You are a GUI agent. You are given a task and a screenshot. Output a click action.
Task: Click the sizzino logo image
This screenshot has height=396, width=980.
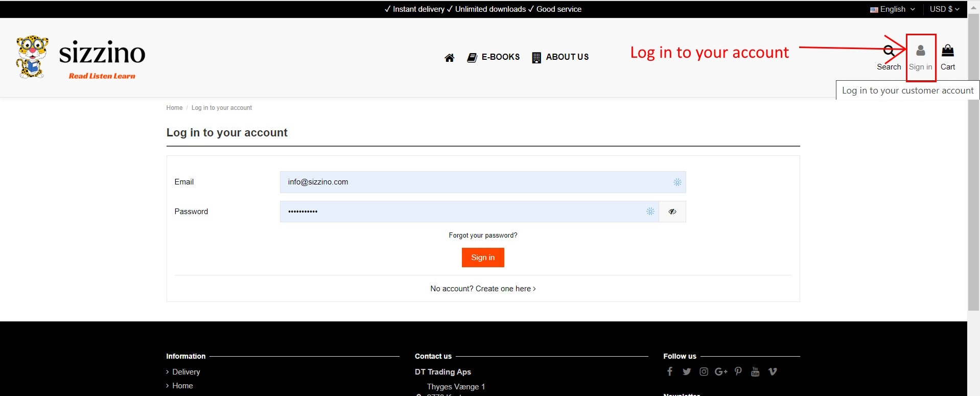[x=81, y=57]
